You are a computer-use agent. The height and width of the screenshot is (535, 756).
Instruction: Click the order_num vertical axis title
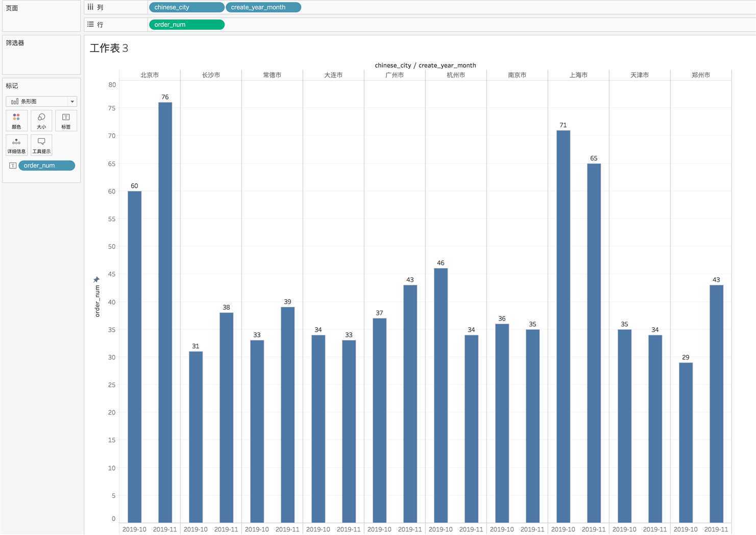[97, 301]
